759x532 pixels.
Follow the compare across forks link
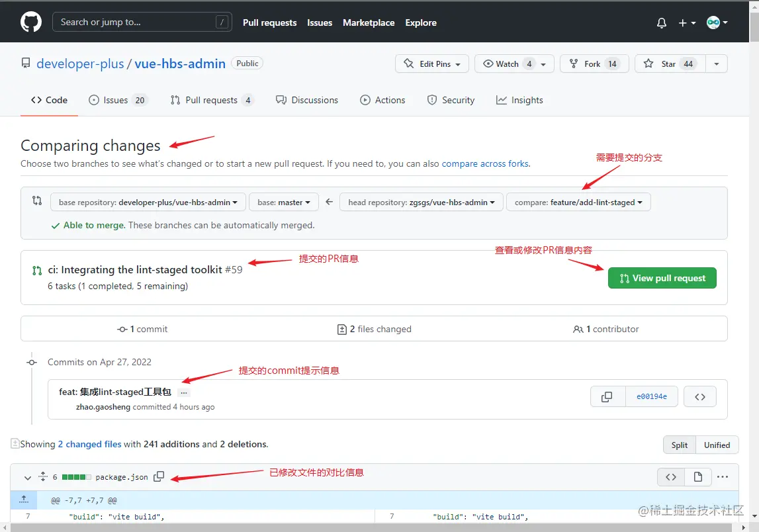click(485, 163)
